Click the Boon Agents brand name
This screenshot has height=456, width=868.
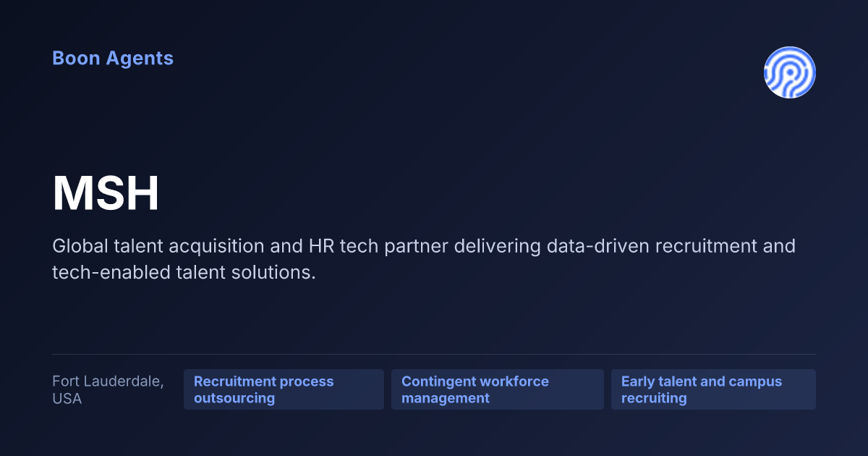pos(113,59)
